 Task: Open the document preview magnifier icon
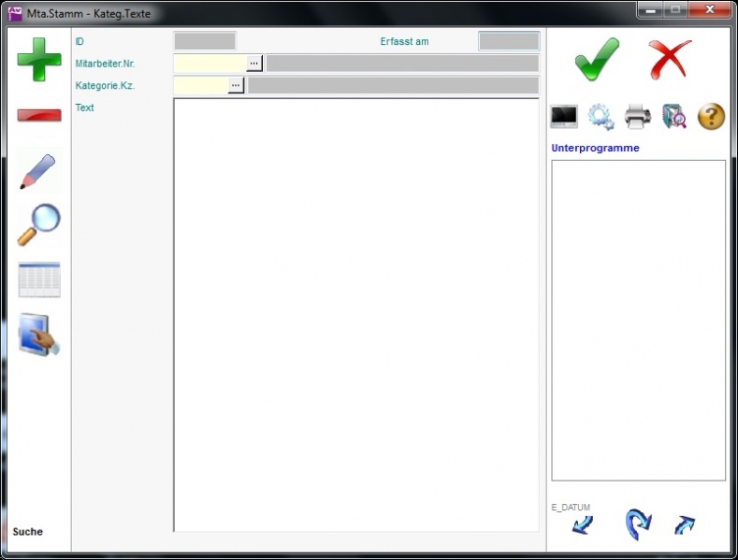[x=674, y=117]
